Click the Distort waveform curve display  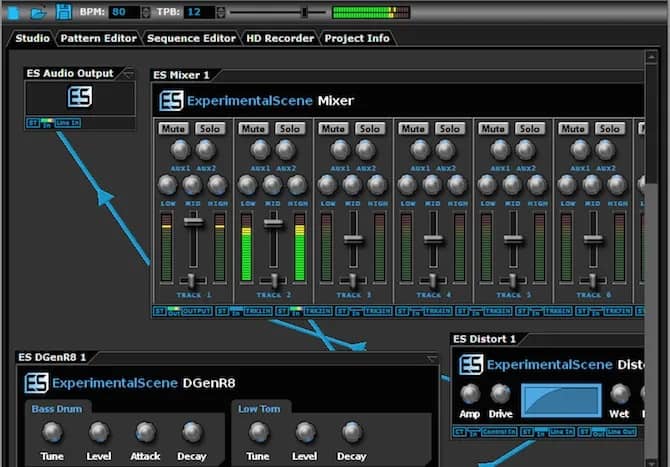561,400
